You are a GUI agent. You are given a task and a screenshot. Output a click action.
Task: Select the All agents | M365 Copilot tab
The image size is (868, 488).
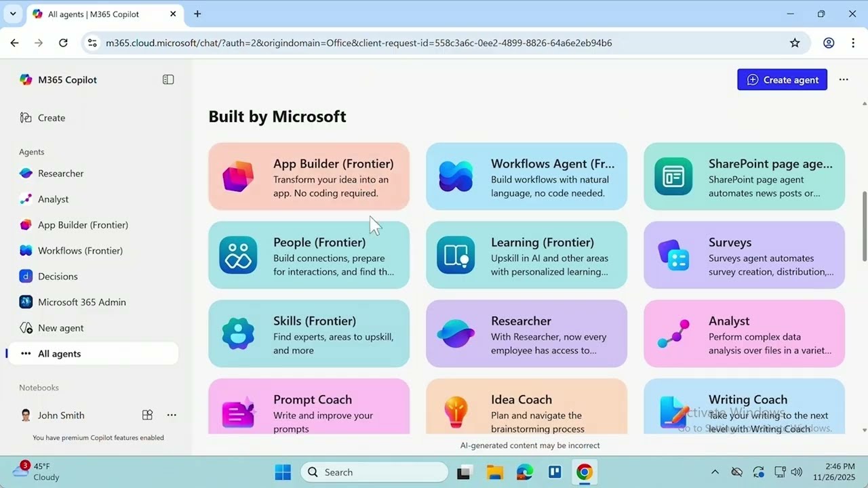pyautogui.click(x=105, y=14)
